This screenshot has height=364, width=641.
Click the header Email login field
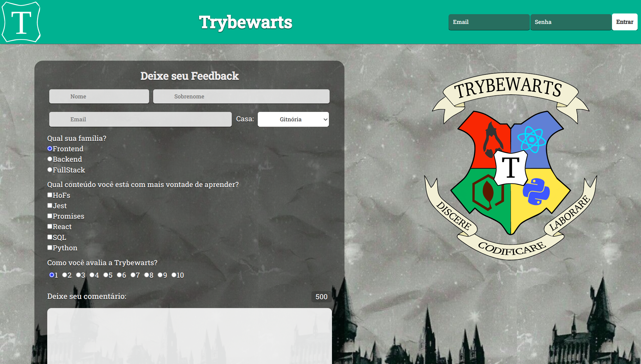pyautogui.click(x=489, y=22)
